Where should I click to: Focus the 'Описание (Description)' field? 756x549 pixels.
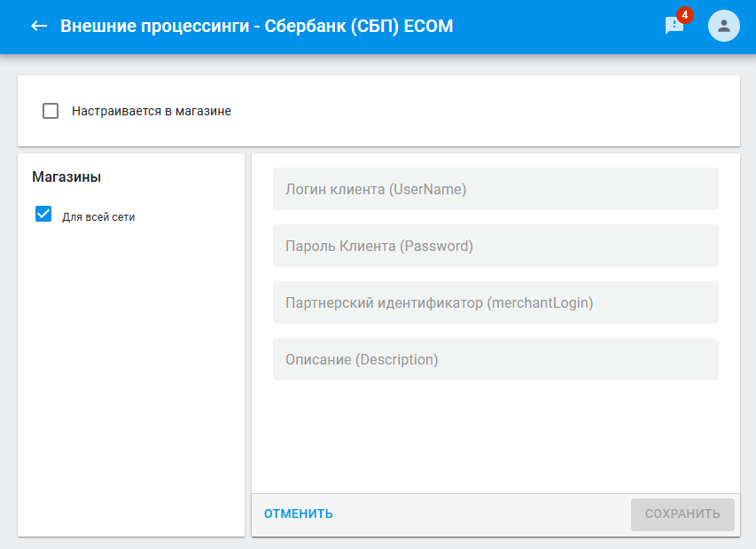(495, 359)
